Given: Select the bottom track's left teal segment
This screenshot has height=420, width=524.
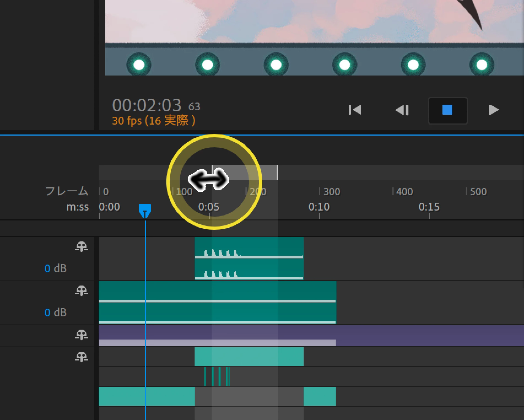Looking at the screenshot, I should (147, 396).
